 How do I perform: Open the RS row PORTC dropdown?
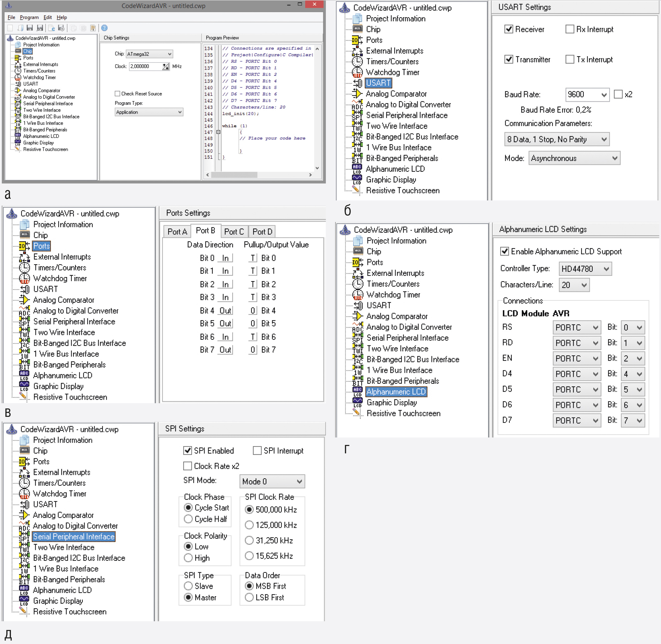(x=577, y=327)
